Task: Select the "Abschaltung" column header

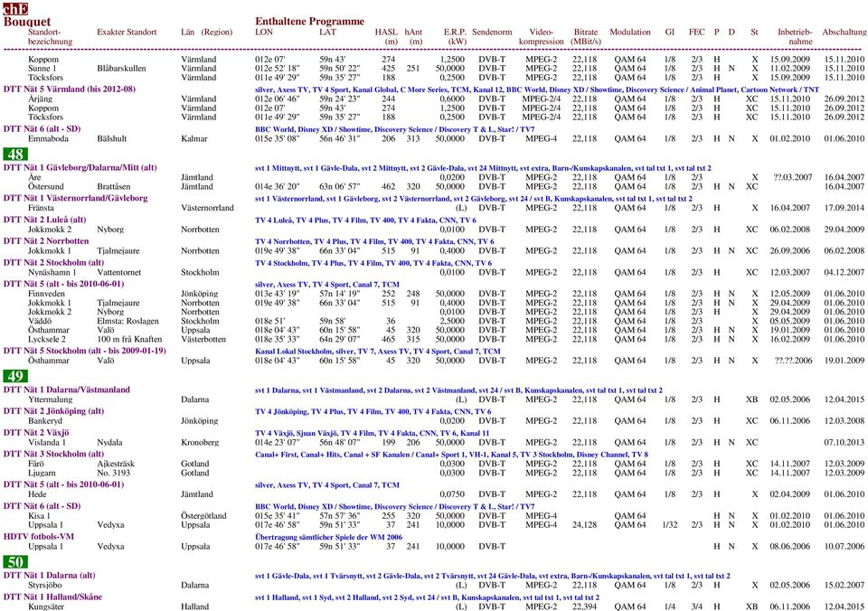Action: click(x=844, y=33)
